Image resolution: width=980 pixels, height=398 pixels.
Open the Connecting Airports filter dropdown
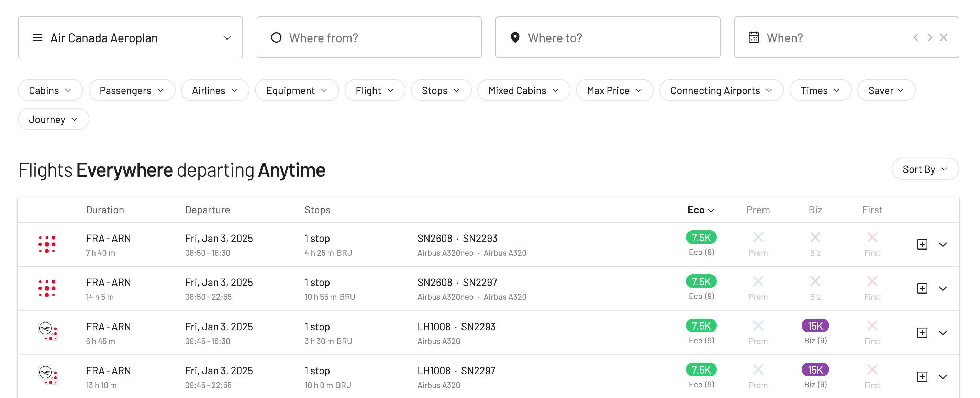[x=721, y=90]
